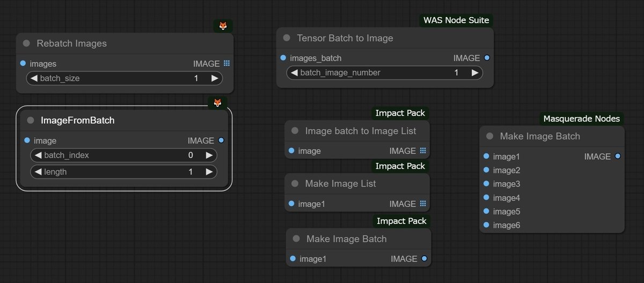Click the grid output icon on Make Image List
Image resolution: width=644 pixels, height=283 pixels.
point(423,204)
